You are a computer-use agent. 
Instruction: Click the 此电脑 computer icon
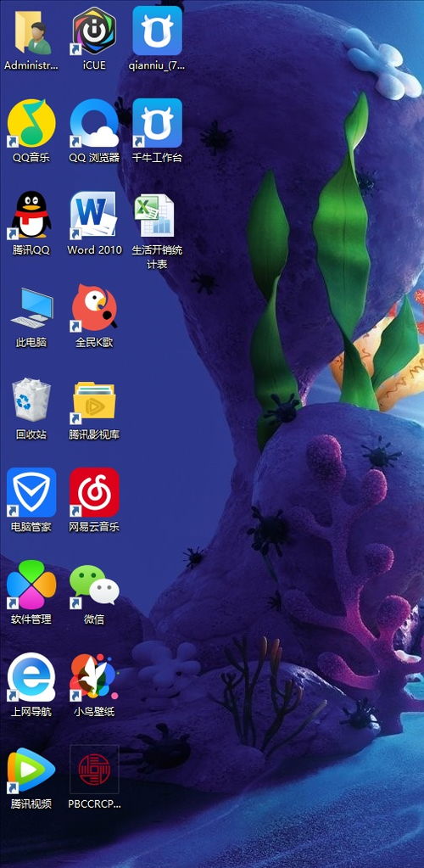click(x=31, y=308)
